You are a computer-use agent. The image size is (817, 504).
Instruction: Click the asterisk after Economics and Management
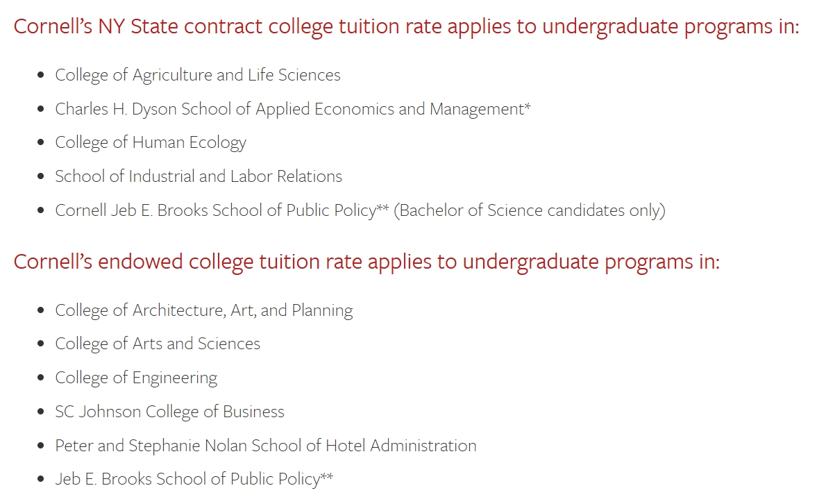[x=528, y=106]
